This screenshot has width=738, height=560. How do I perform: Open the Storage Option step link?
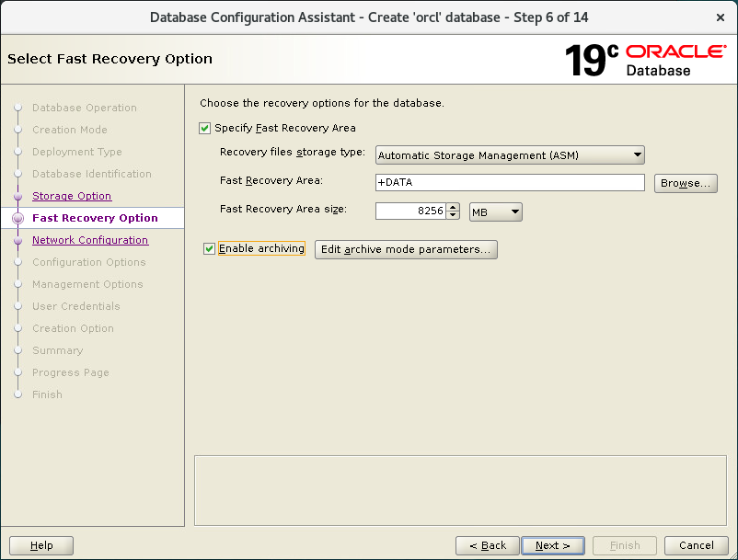tap(72, 196)
